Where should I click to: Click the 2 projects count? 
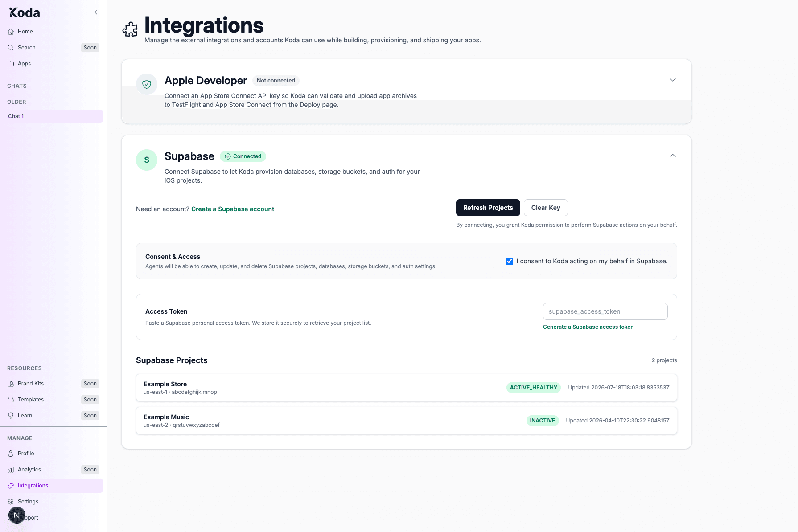(664, 360)
